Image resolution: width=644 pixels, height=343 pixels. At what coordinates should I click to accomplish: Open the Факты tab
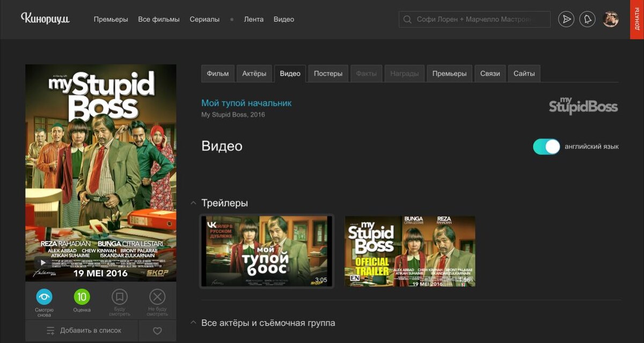tap(367, 73)
